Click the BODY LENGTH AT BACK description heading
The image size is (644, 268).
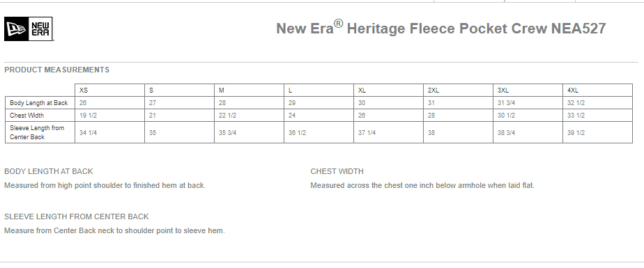(x=49, y=171)
